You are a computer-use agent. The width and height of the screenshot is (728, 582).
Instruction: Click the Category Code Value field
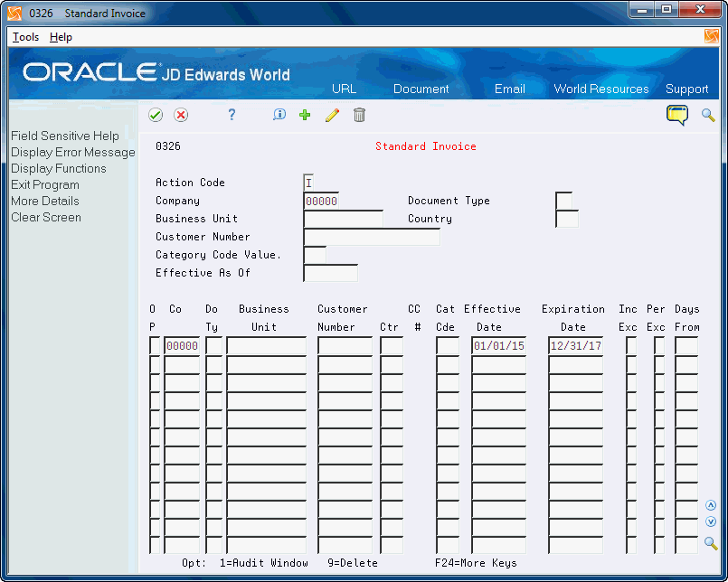point(315,255)
